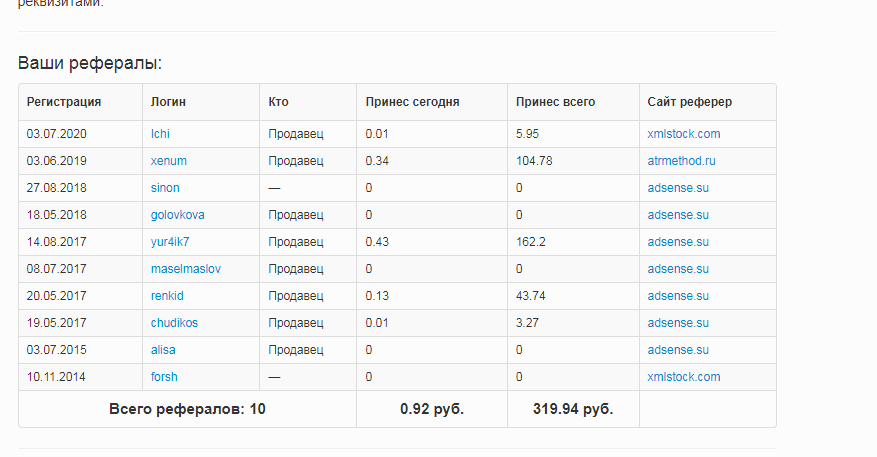
Task: Open xmlstock.com link in lchi row
Action: coord(683,134)
